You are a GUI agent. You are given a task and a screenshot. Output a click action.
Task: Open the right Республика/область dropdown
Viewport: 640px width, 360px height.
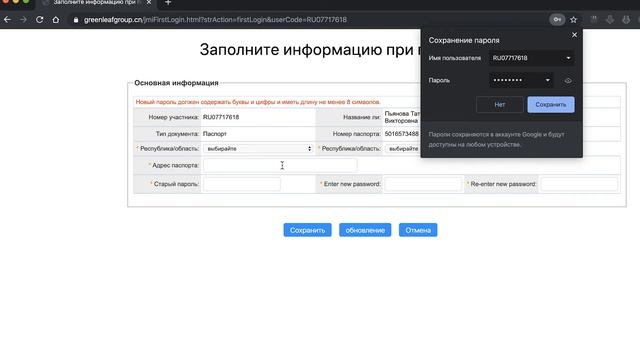tap(402, 149)
